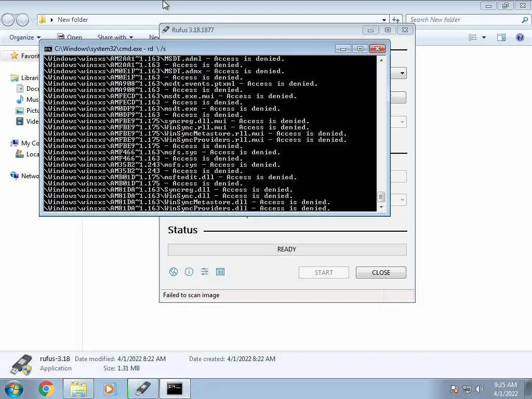Show the Rufus log icon

220,272
